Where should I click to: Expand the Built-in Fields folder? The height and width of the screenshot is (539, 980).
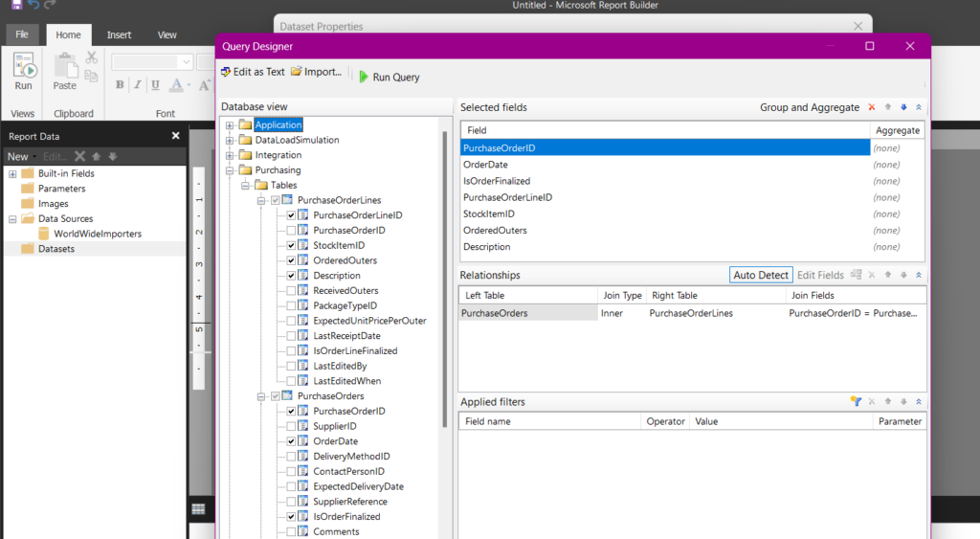pyautogui.click(x=12, y=174)
